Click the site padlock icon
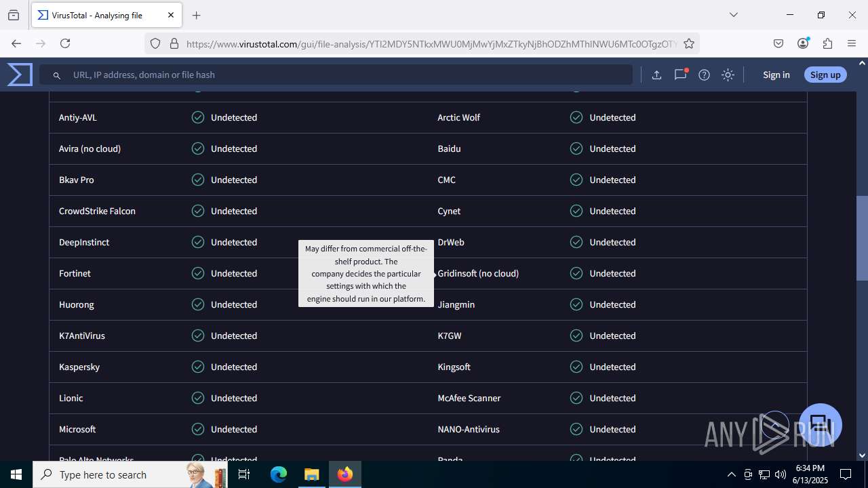This screenshot has width=868, height=488. [174, 43]
